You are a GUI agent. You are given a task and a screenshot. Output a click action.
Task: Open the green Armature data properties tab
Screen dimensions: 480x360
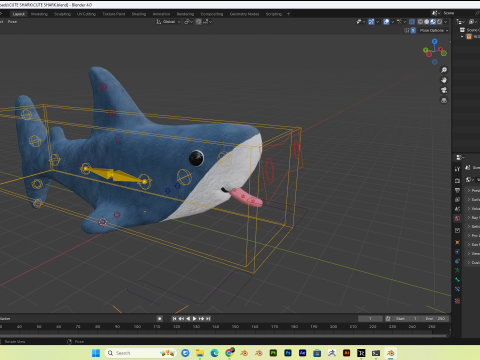pyautogui.click(x=457, y=270)
